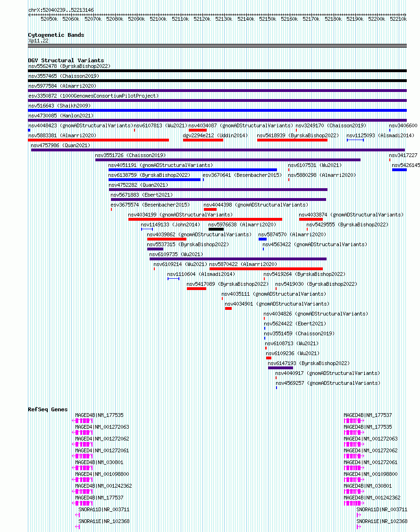
Task: Select nsv5880298 (Almarri2020) label
Action: (322, 175)
